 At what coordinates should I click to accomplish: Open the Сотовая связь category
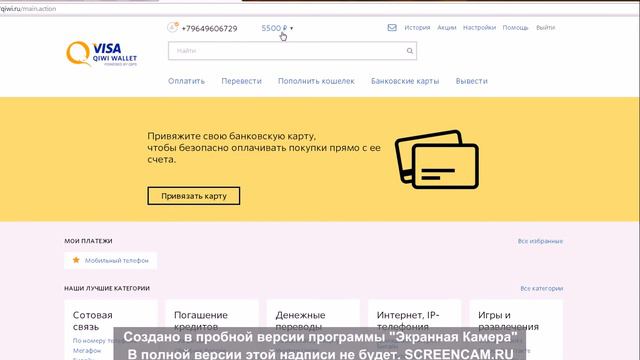93,321
